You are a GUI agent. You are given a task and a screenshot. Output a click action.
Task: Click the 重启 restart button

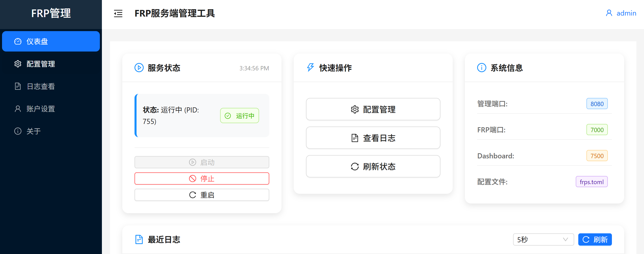click(x=202, y=195)
